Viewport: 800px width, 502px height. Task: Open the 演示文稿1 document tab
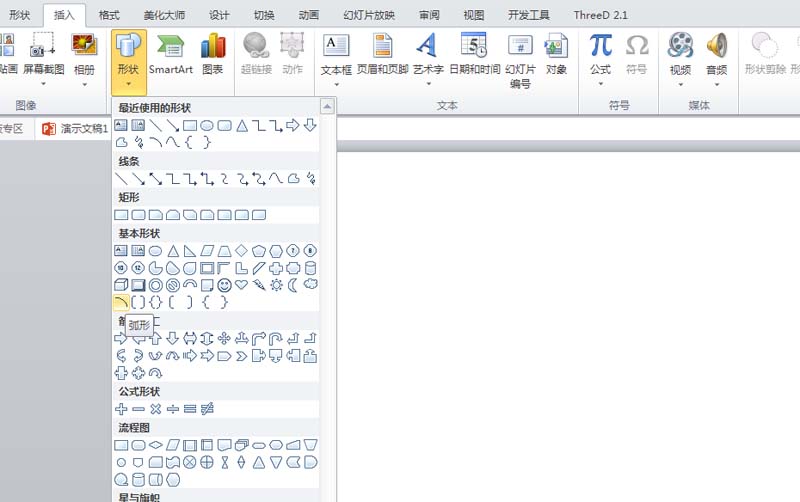[x=75, y=129]
